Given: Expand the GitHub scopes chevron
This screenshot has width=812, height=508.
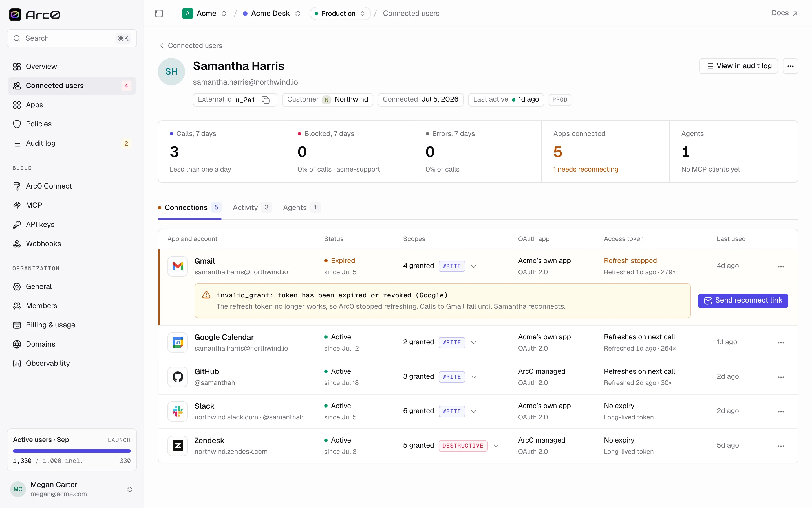Looking at the screenshot, I should point(473,377).
